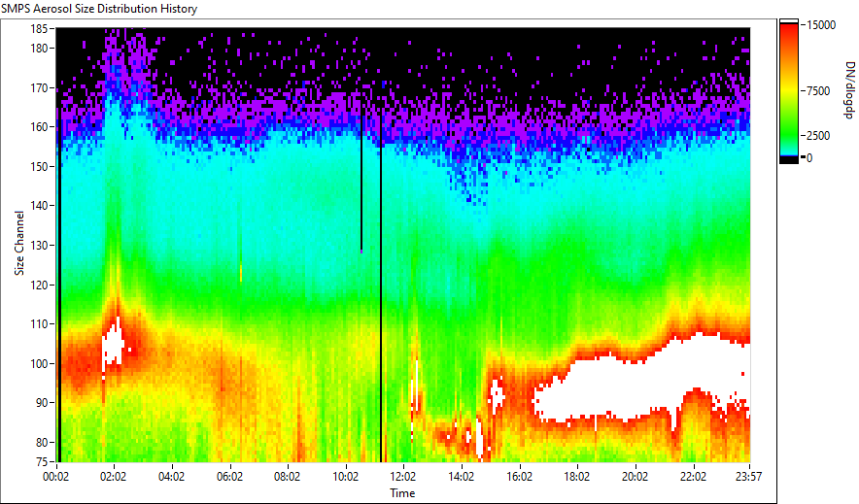Click the 2500 color scale tick

[x=818, y=135]
